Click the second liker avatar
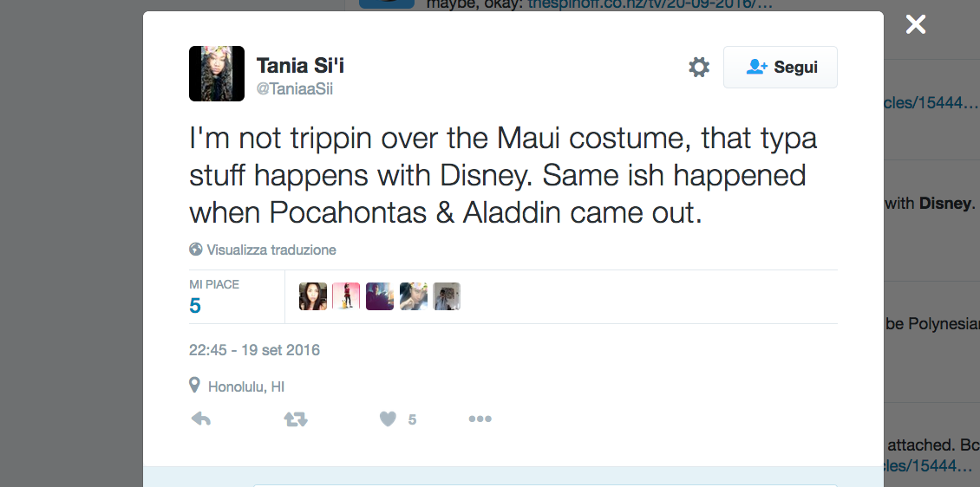This screenshot has width=980, height=487. point(346,296)
